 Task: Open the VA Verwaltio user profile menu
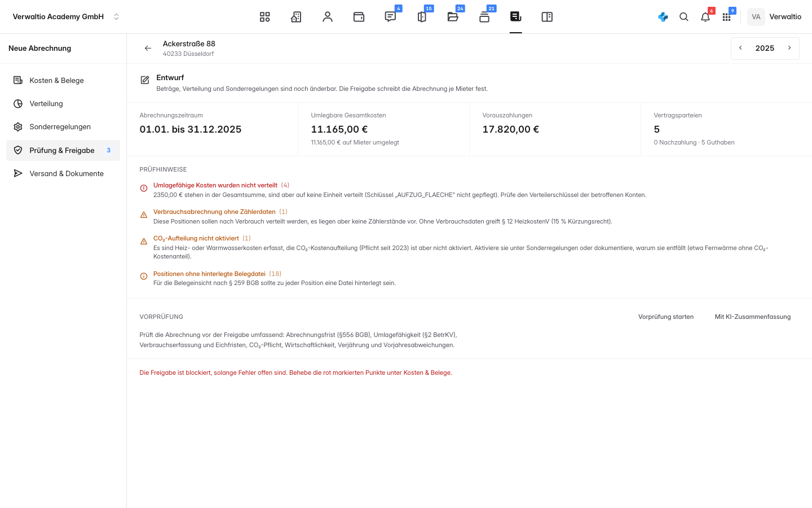pos(774,17)
